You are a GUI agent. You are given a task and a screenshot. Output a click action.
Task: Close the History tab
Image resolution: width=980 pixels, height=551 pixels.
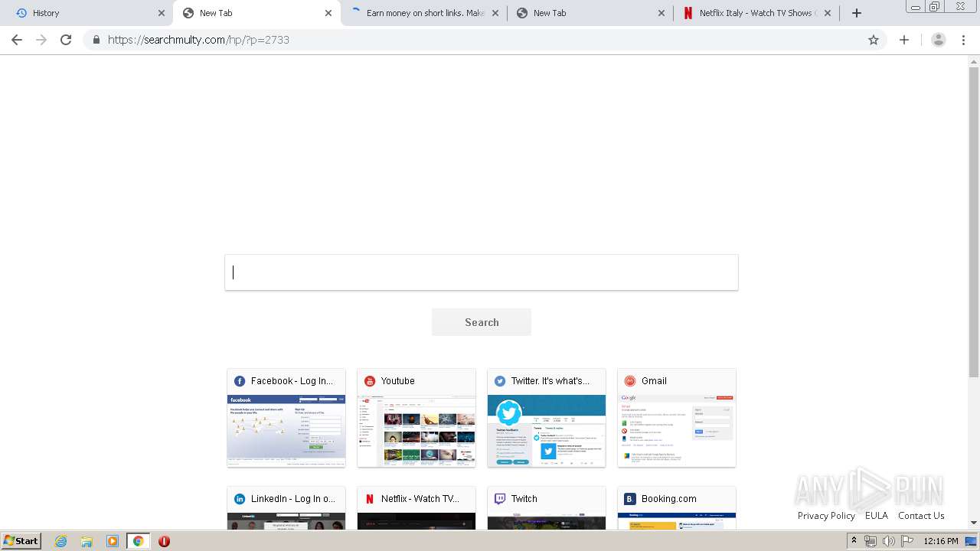[x=161, y=13]
